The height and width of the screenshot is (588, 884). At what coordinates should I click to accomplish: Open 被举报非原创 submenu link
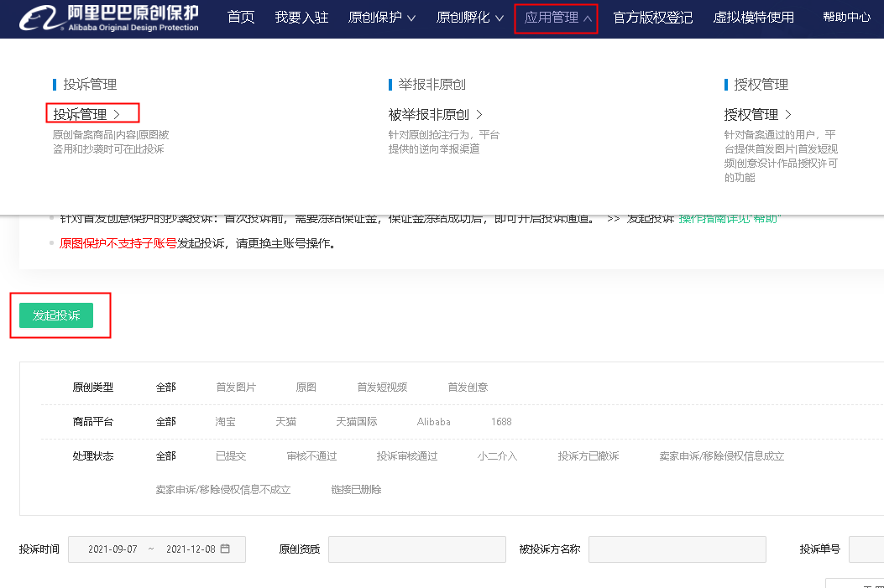coord(436,114)
